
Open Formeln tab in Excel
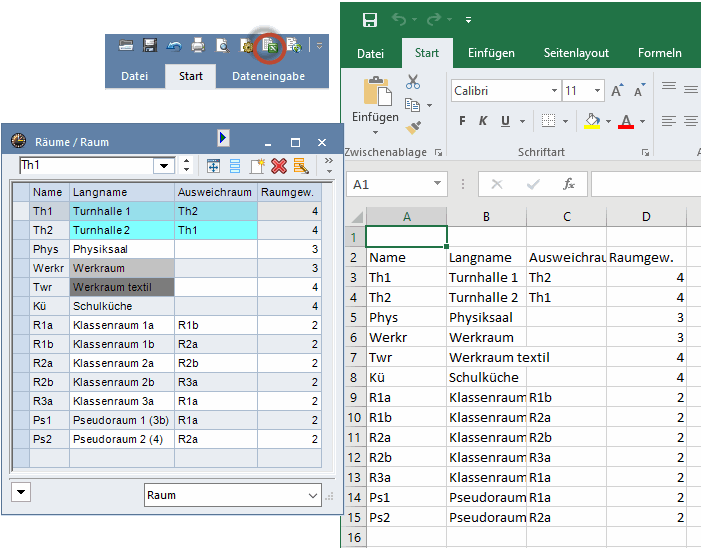coord(659,53)
